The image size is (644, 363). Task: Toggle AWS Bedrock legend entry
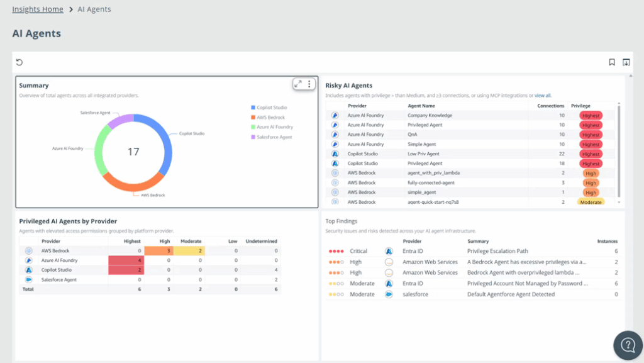coord(270,117)
